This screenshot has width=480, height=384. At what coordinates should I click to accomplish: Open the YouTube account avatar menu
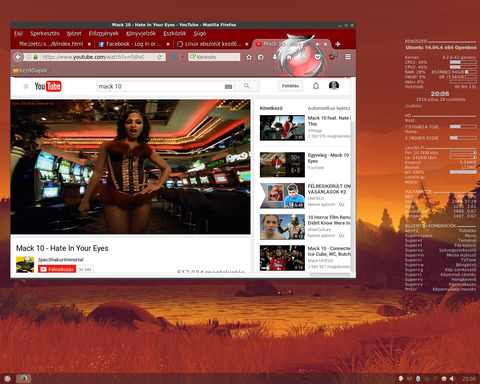point(334,86)
